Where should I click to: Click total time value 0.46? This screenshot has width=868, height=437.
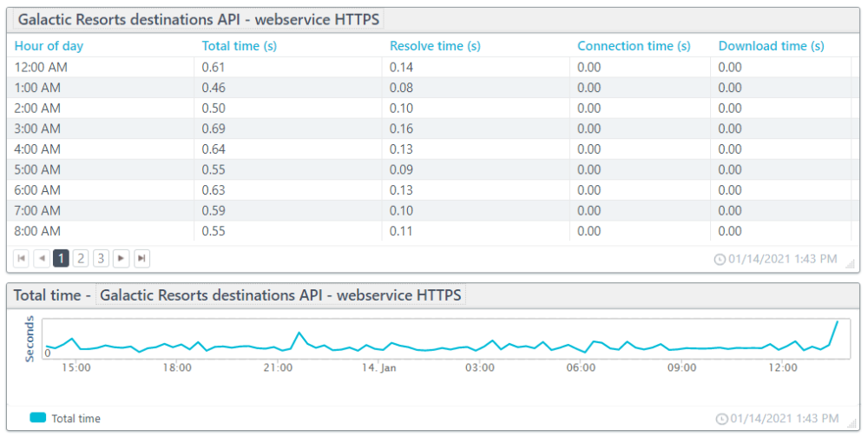[x=214, y=88]
